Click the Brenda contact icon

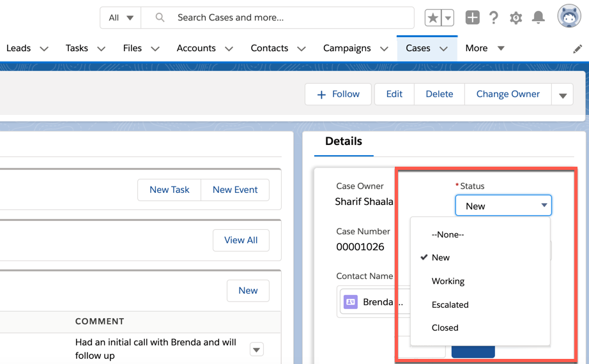pyautogui.click(x=351, y=301)
